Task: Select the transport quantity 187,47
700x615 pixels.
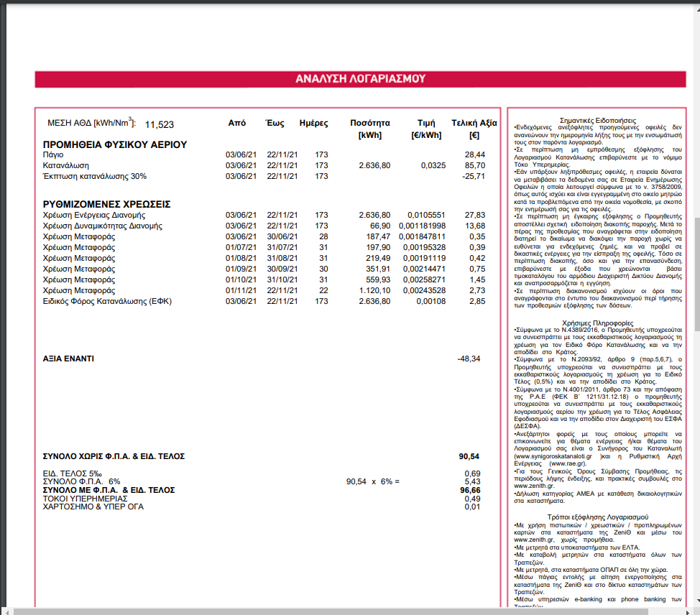Action: [x=378, y=236]
